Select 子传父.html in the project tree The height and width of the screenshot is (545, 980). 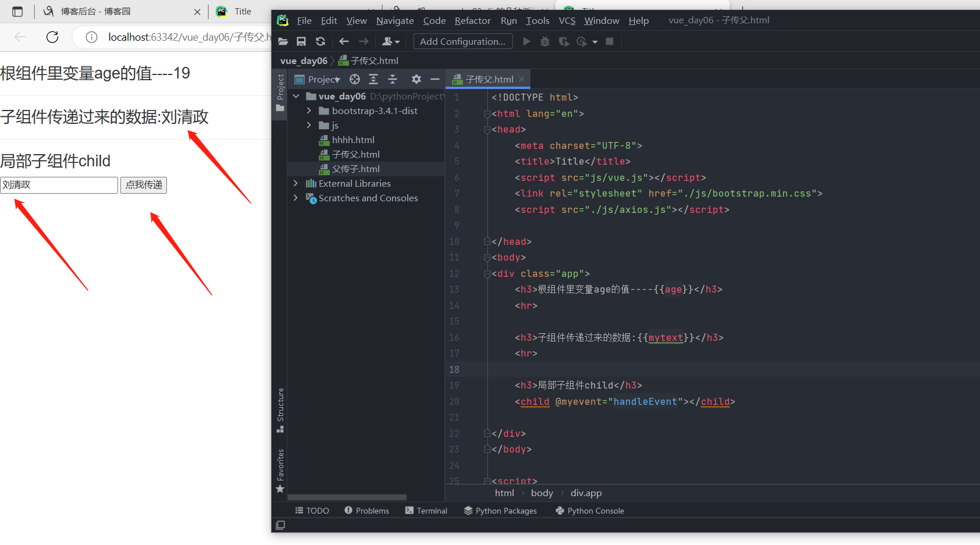[x=355, y=154]
